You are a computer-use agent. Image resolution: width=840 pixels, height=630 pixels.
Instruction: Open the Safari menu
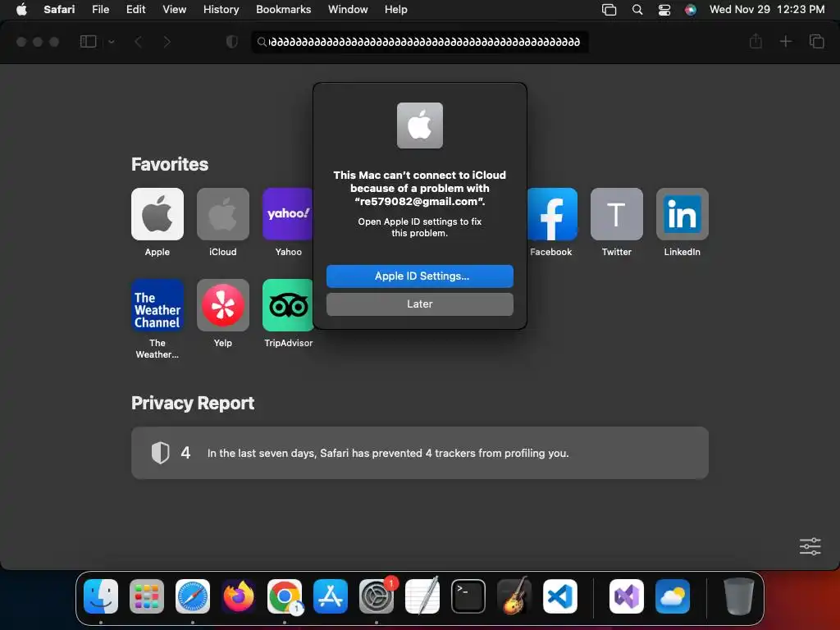click(x=59, y=9)
